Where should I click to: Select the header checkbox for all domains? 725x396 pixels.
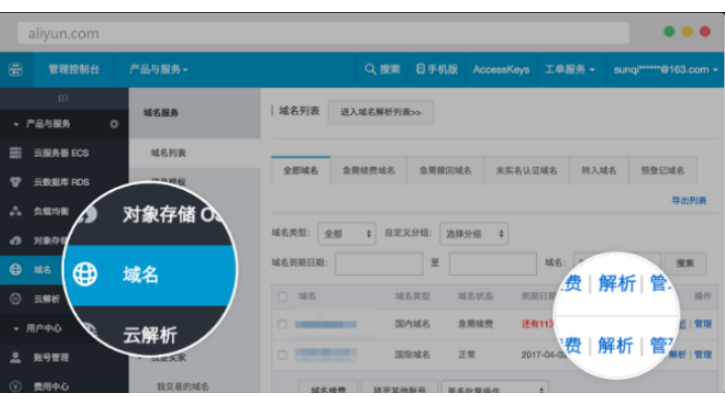(x=282, y=296)
